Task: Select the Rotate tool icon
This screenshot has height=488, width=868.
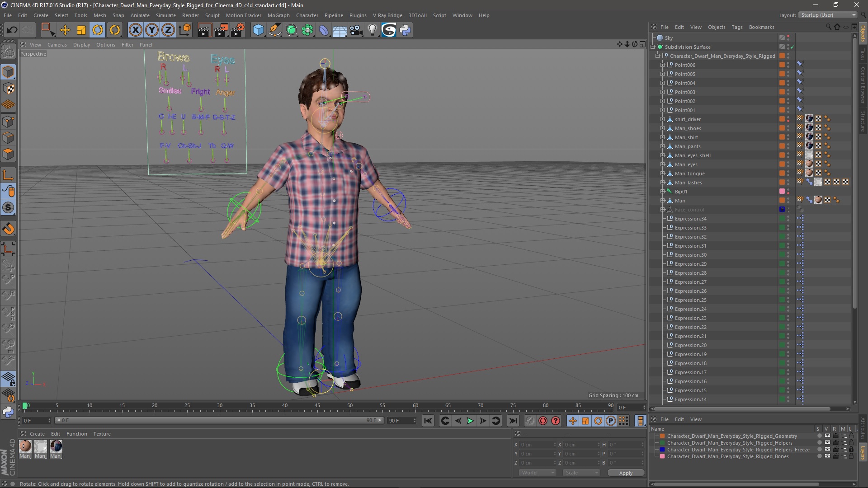Action: pyautogui.click(x=98, y=30)
